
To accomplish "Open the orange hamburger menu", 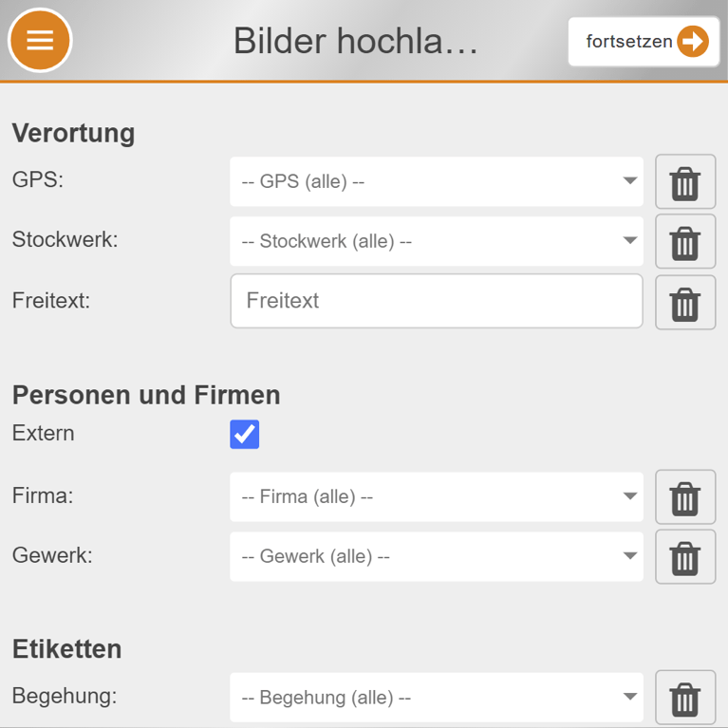I will 40,41.
